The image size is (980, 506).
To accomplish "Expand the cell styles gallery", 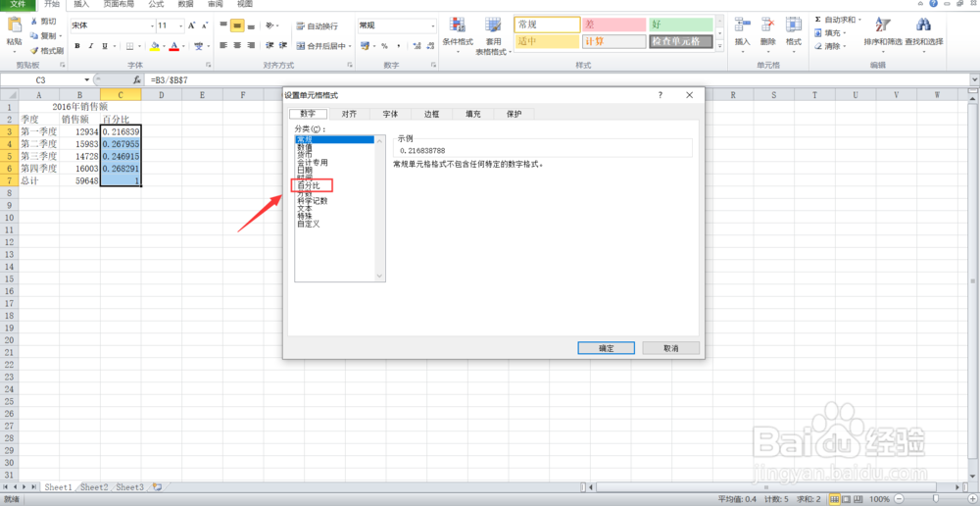I will point(718,46).
